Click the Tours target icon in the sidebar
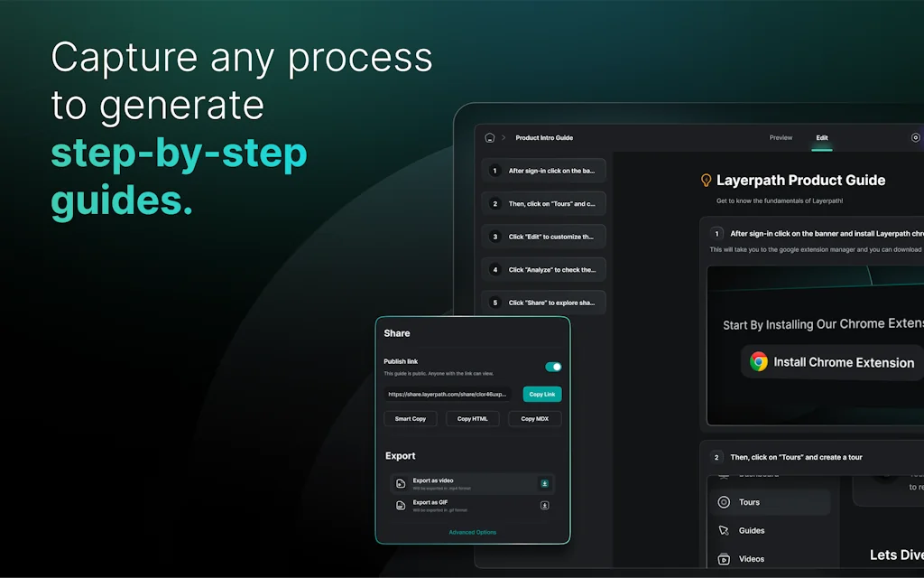The height and width of the screenshot is (578, 924). [x=724, y=502]
